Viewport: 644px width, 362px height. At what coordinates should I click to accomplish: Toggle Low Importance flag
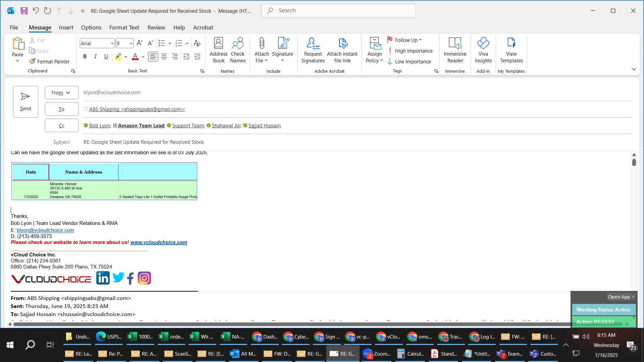409,61
